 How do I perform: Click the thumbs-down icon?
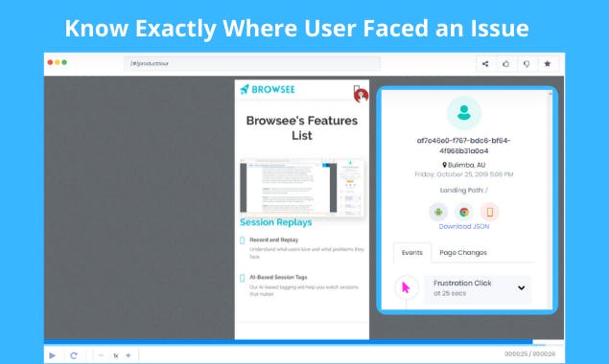click(527, 64)
